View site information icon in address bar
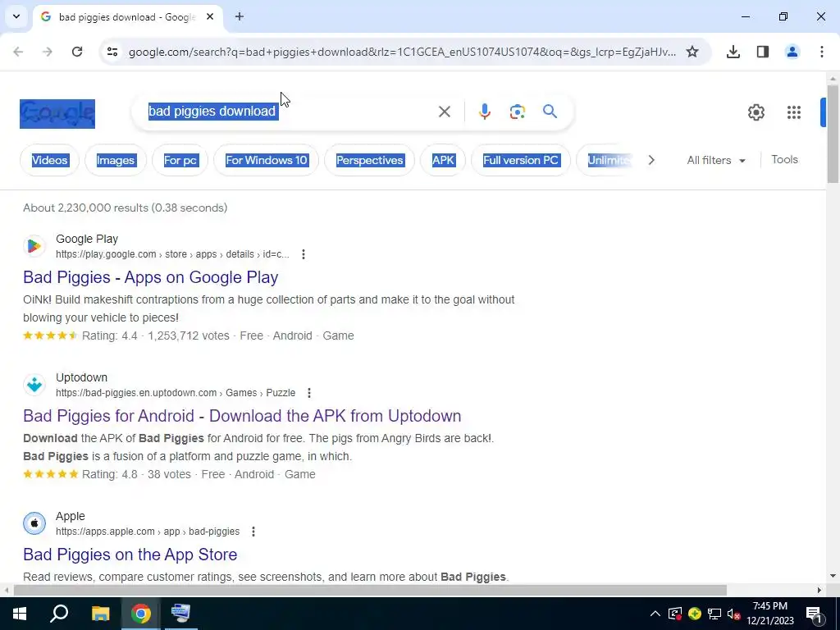Image resolution: width=840 pixels, height=630 pixels. coord(112,52)
